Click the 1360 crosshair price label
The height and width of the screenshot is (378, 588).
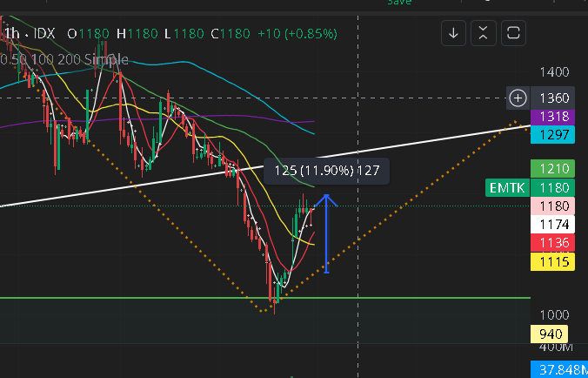click(554, 98)
